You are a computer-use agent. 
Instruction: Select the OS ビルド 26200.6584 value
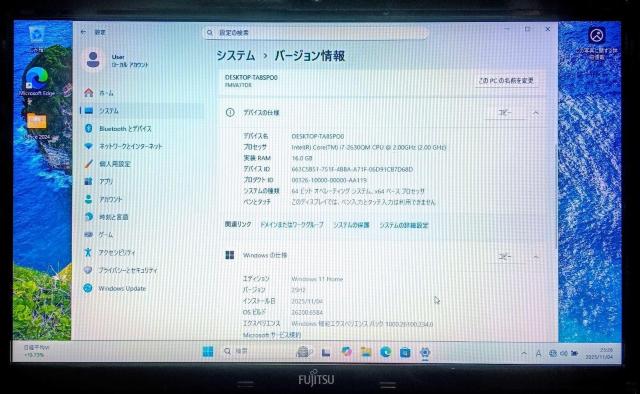[307, 312]
